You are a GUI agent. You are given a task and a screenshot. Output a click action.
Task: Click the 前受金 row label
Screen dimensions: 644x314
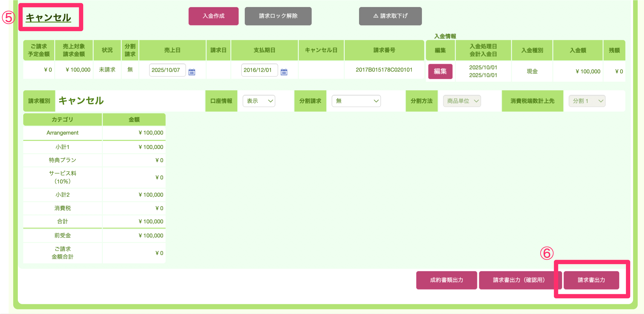(63, 235)
